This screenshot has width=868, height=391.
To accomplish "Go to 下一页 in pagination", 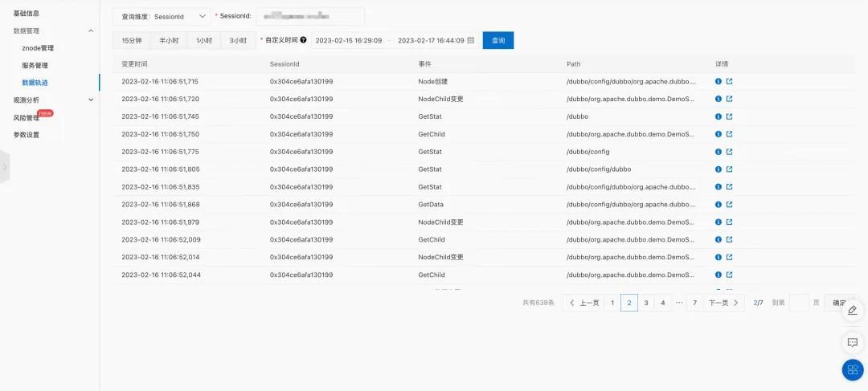I will click(x=723, y=303).
